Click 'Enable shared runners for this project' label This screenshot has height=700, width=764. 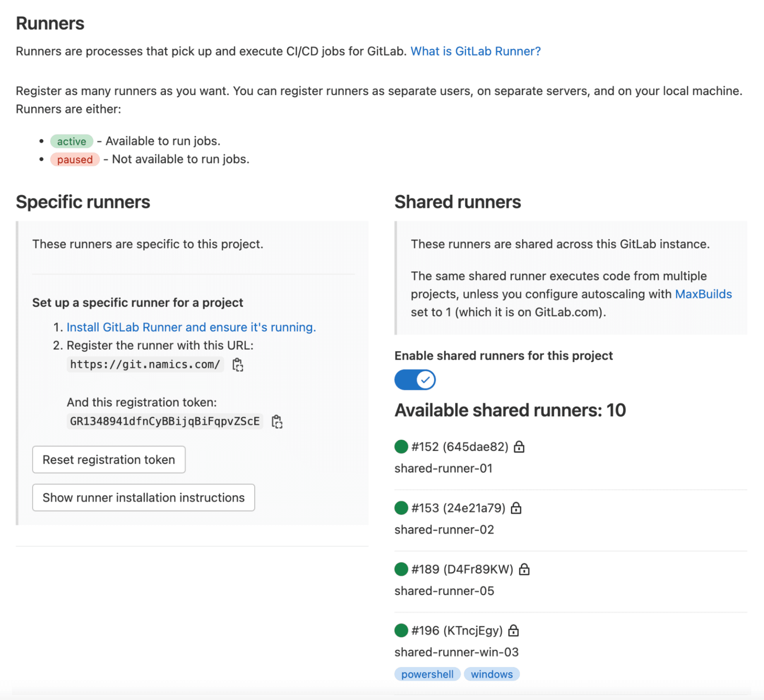[504, 355]
